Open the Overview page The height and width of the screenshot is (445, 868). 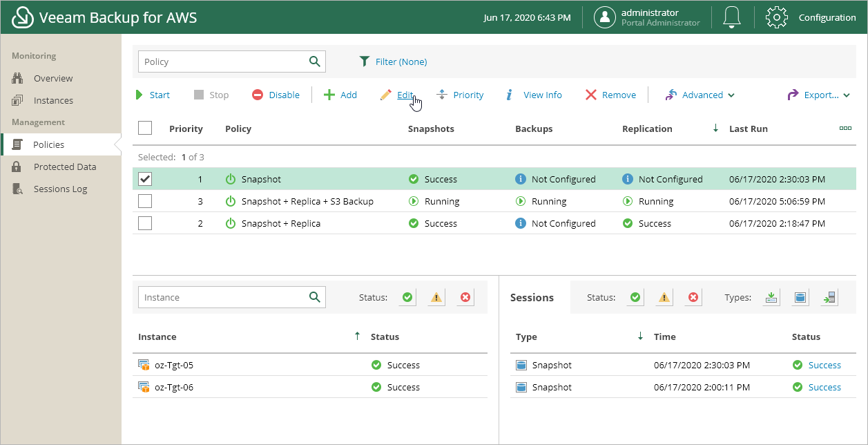point(53,78)
